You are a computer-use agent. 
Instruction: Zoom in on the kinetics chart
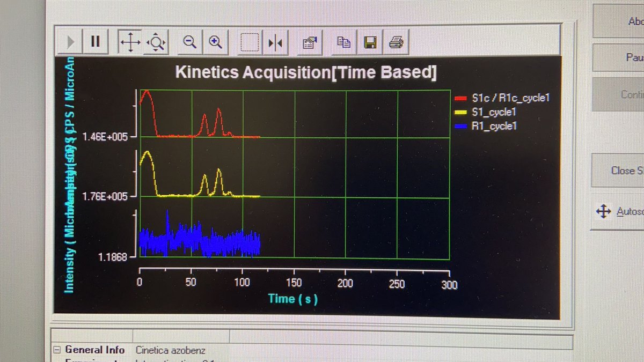pyautogui.click(x=216, y=41)
